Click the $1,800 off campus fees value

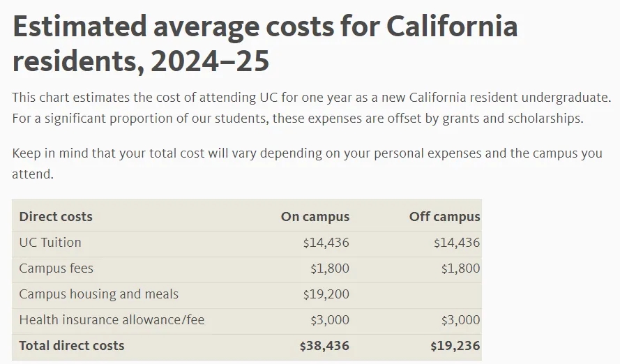[460, 268]
